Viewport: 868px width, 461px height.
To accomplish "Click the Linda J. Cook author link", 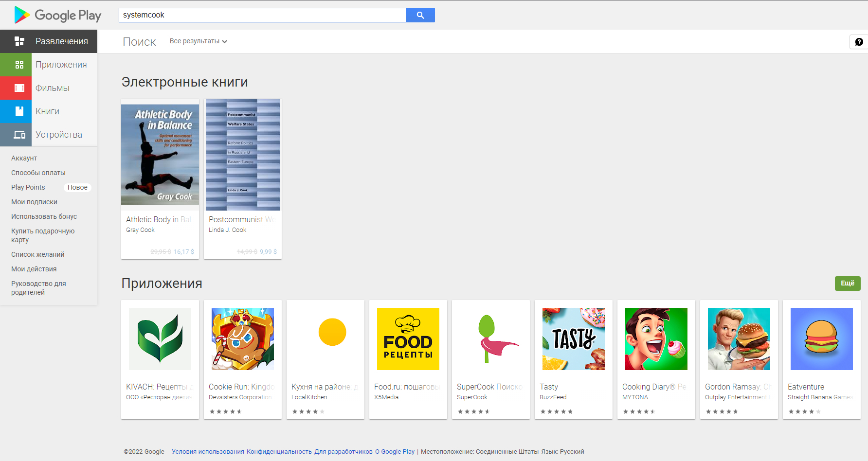I will point(228,230).
